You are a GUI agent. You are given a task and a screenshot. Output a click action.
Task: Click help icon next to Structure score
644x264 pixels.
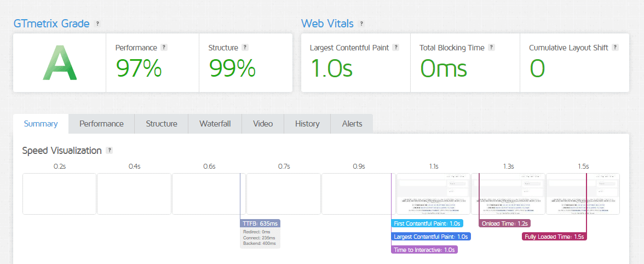click(x=245, y=48)
